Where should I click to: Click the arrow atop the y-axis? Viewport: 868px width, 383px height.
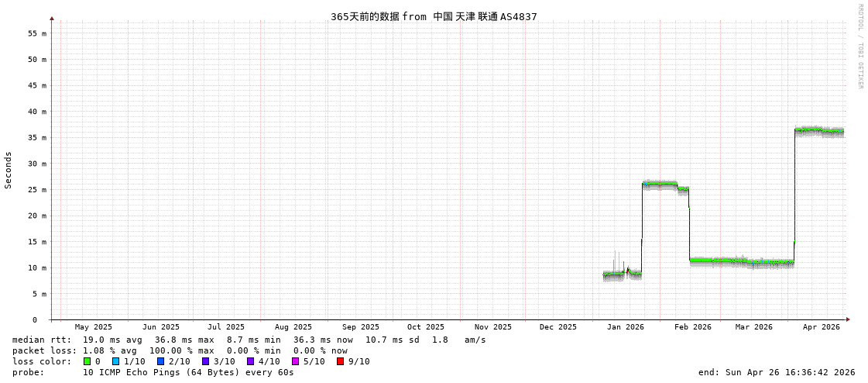[x=52, y=18]
